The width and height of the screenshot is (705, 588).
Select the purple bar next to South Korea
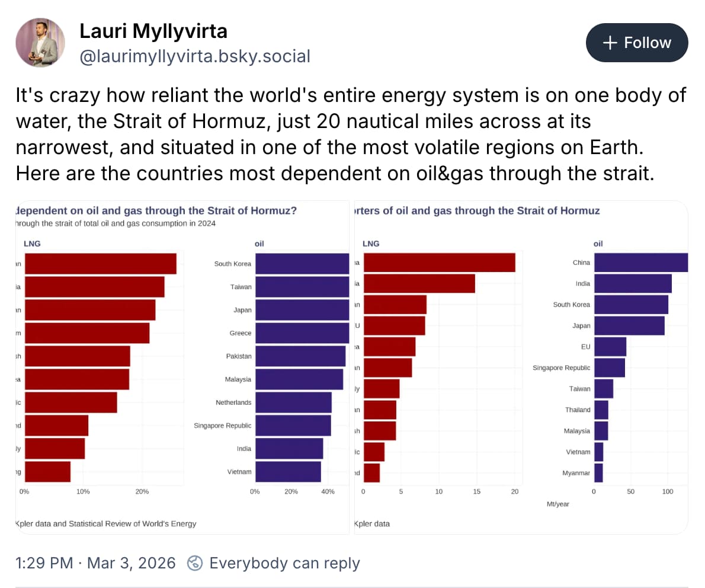click(302, 264)
